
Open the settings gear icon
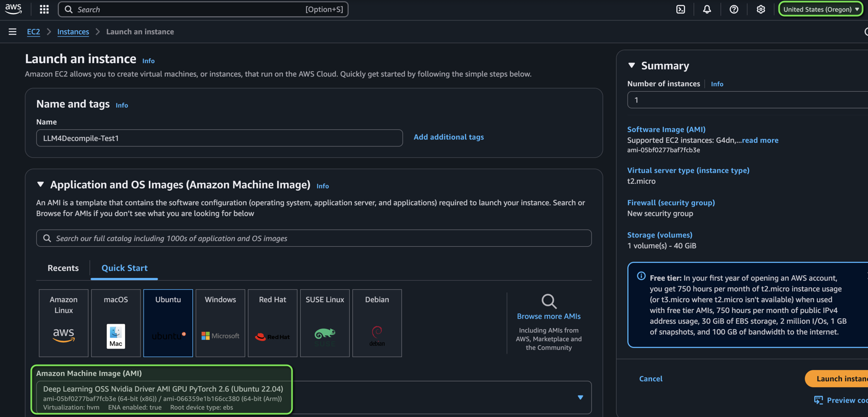tap(761, 9)
